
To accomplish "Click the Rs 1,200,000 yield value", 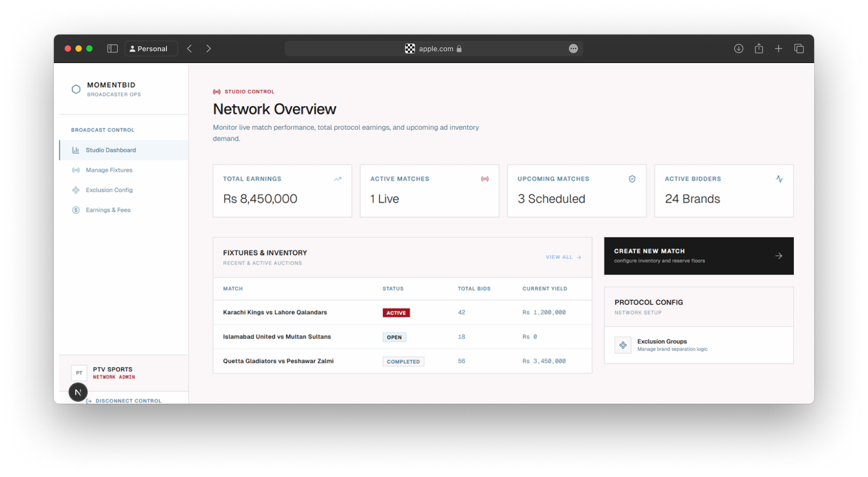I will tap(544, 313).
